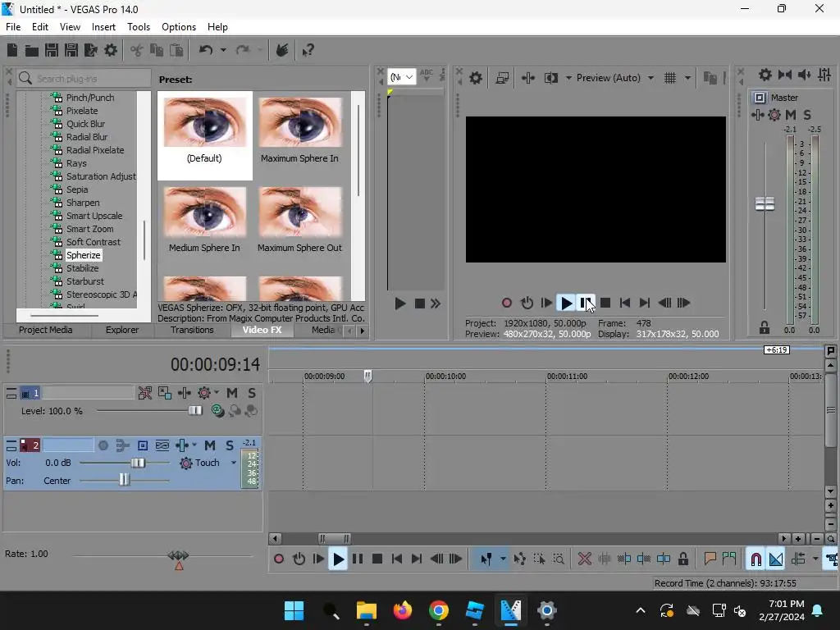This screenshot has width=840, height=630.
Task: Open the Options menu
Action: click(178, 27)
